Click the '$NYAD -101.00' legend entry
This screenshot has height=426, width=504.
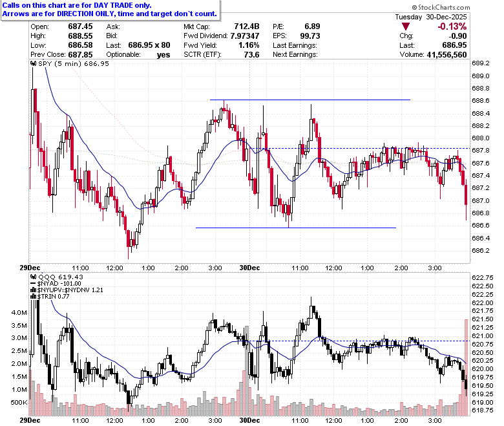coord(59,284)
